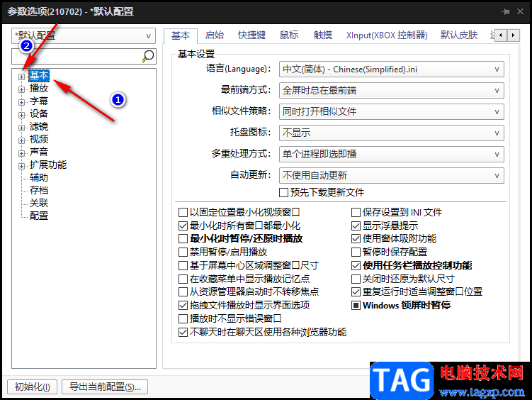The height and width of the screenshot is (400, 532).
Task: Expand the 扩展功能 tree node
Action: point(21,166)
